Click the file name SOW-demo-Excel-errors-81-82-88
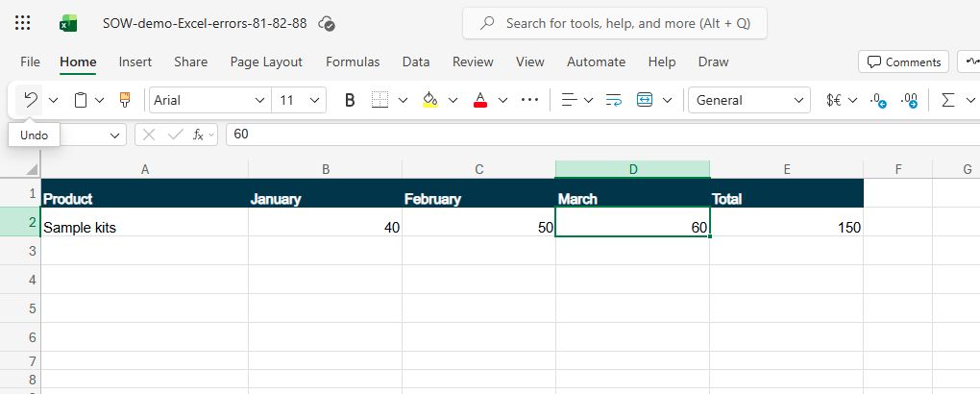 tap(205, 23)
